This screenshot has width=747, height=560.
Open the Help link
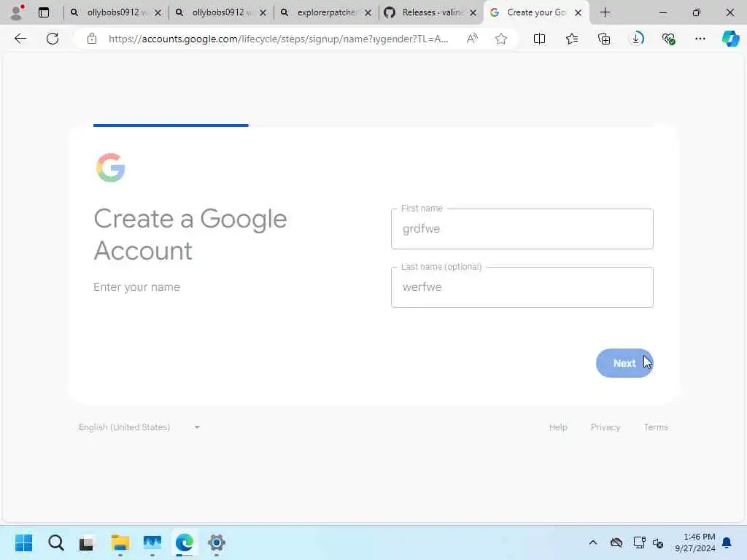point(558,427)
